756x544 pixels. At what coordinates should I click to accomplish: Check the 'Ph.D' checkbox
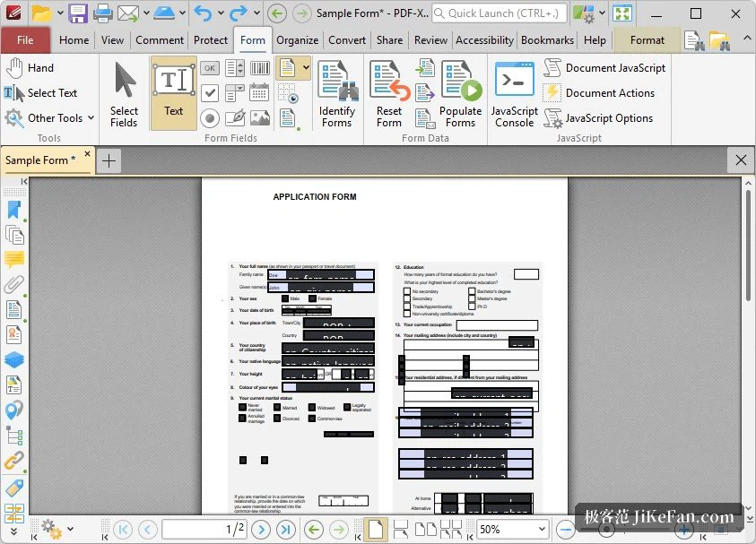(472, 306)
